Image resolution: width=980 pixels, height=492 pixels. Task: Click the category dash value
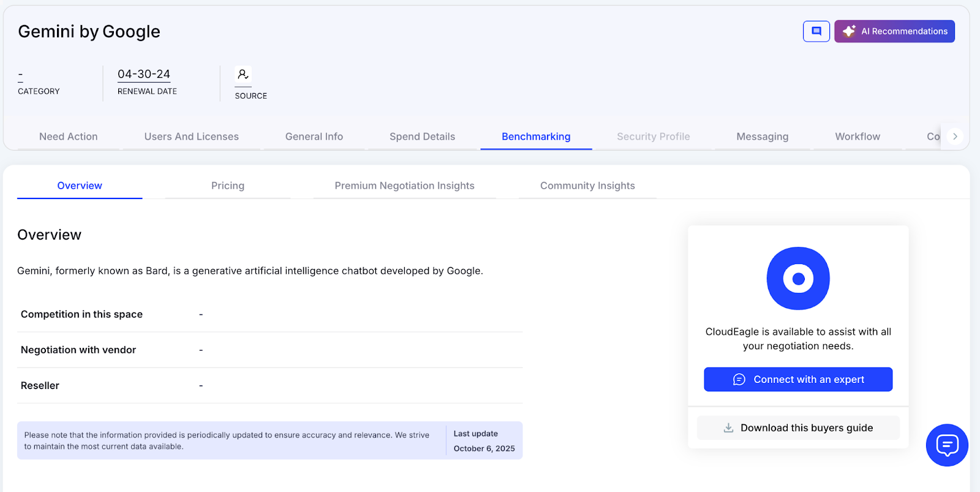(20, 75)
